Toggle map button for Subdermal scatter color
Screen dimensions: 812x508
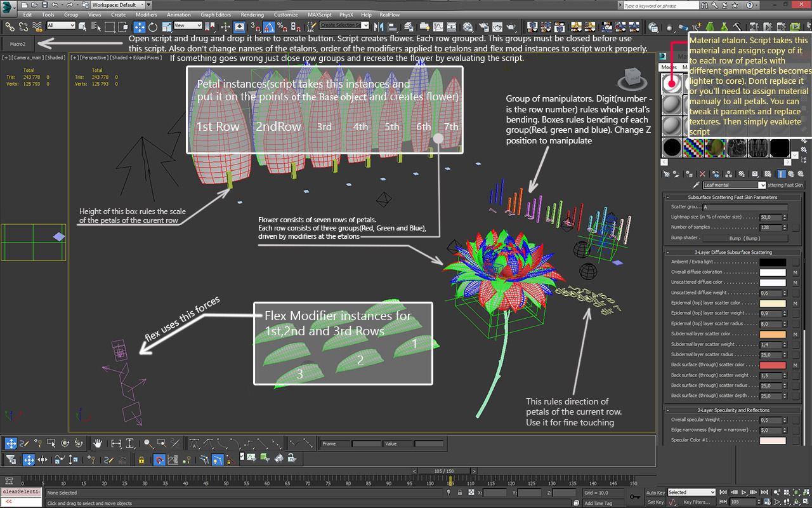(794, 335)
